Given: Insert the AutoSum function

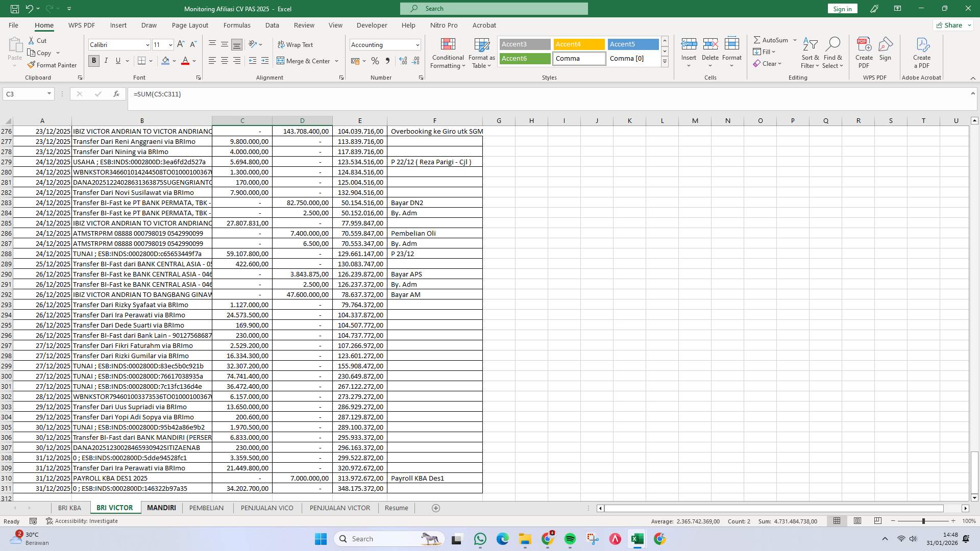Looking at the screenshot, I should [x=773, y=40].
